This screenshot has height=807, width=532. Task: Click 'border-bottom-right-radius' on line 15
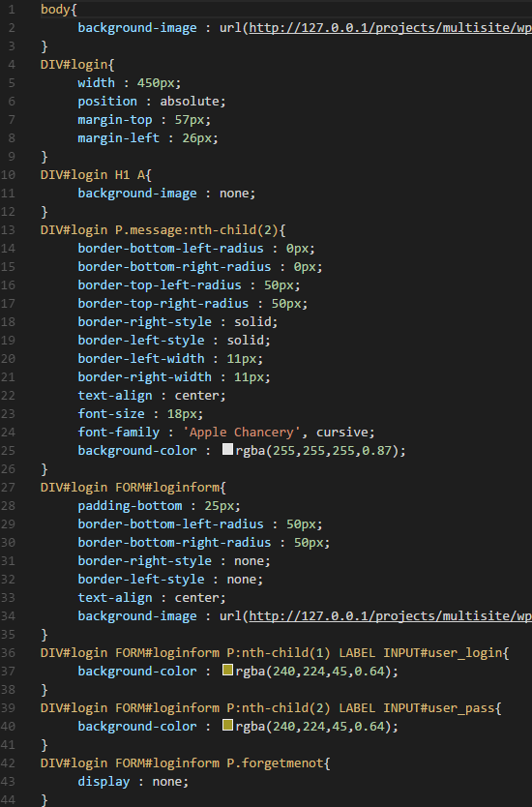(174, 267)
